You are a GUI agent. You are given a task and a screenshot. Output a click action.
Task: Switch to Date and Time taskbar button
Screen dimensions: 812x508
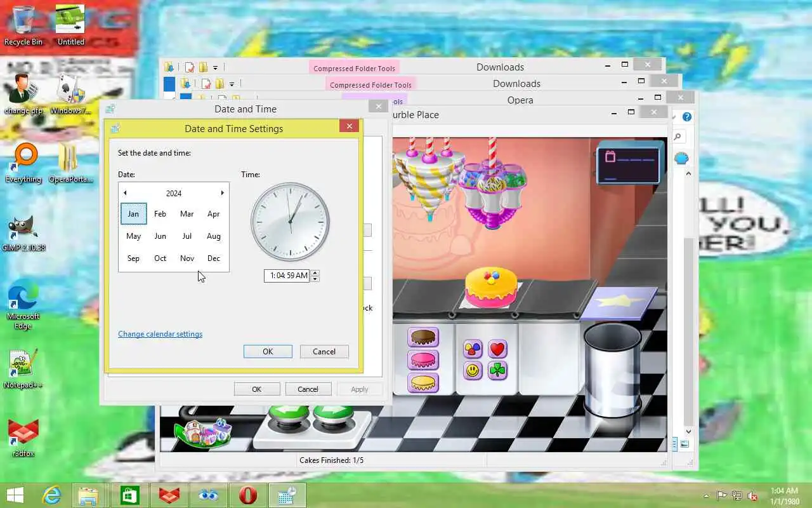(287, 495)
